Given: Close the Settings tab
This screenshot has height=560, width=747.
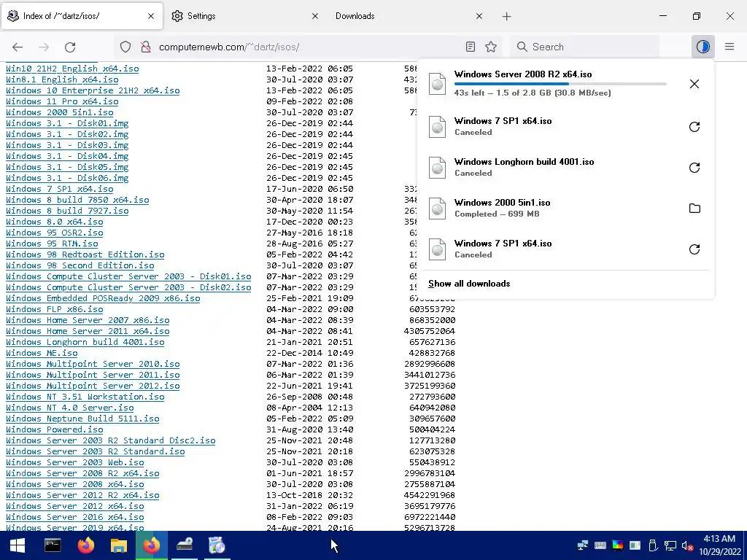Looking at the screenshot, I should point(315,16).
